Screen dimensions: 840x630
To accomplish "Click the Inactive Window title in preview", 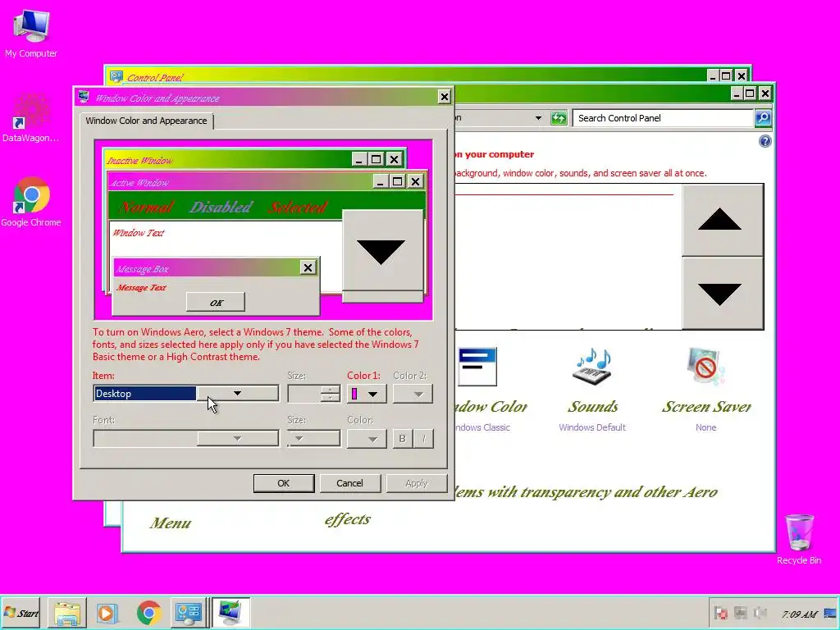I will pos(139,160).
